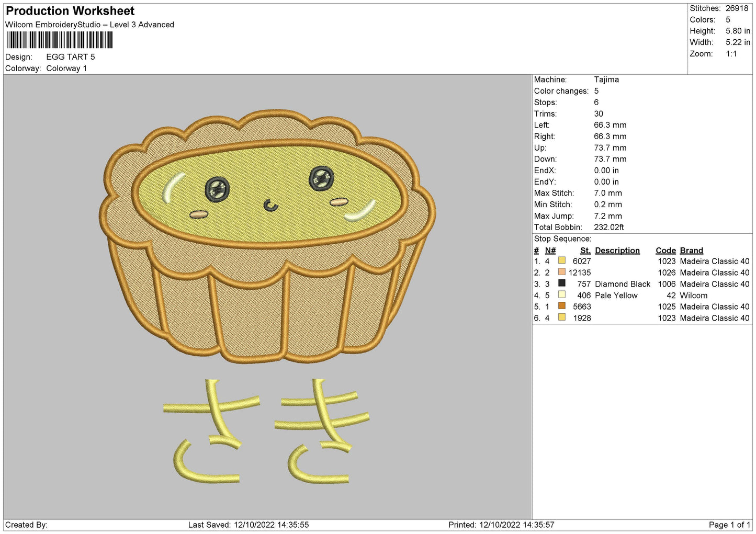Click 'Diamond Black' description in stop 3
This screenshot has width=756, height=534.
click(x=623, y=285)
